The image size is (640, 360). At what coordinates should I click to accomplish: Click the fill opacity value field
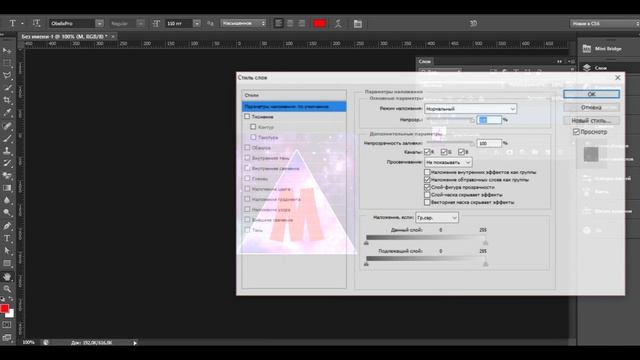click(489, 143)
